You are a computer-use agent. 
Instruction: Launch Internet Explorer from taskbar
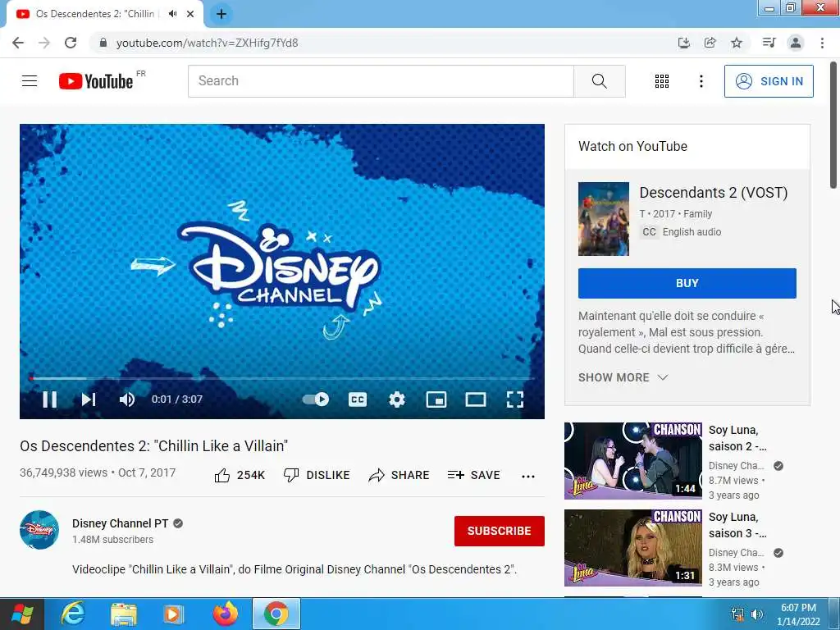[x=72, y=614]
